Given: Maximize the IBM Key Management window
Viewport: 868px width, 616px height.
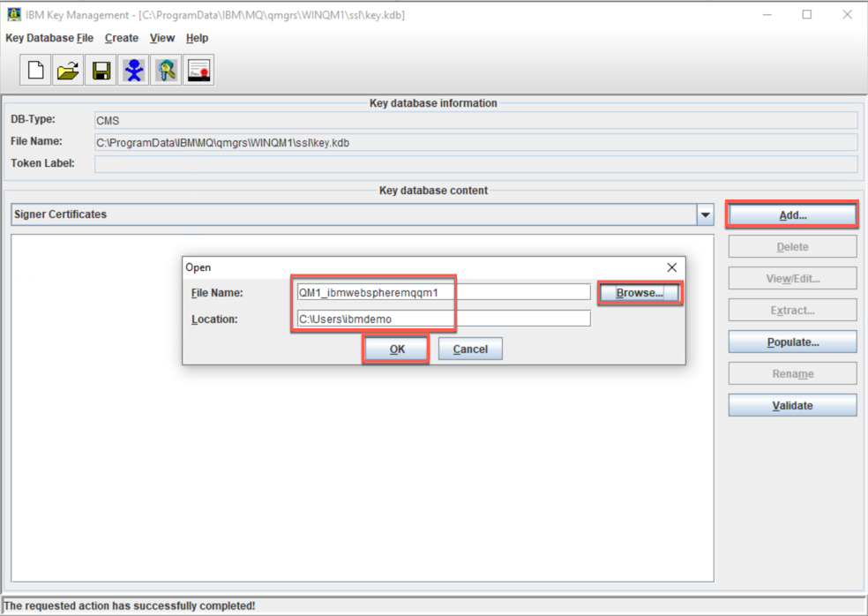Looking at the screenshot, I should (807, 14).
